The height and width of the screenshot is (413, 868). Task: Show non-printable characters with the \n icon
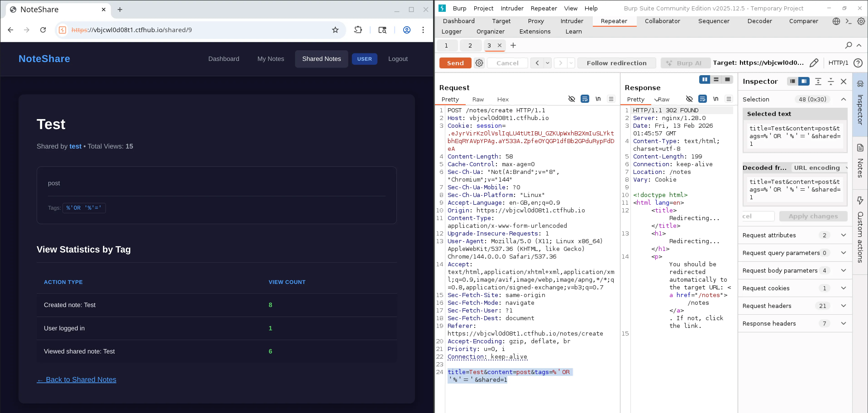coord(598,99)
